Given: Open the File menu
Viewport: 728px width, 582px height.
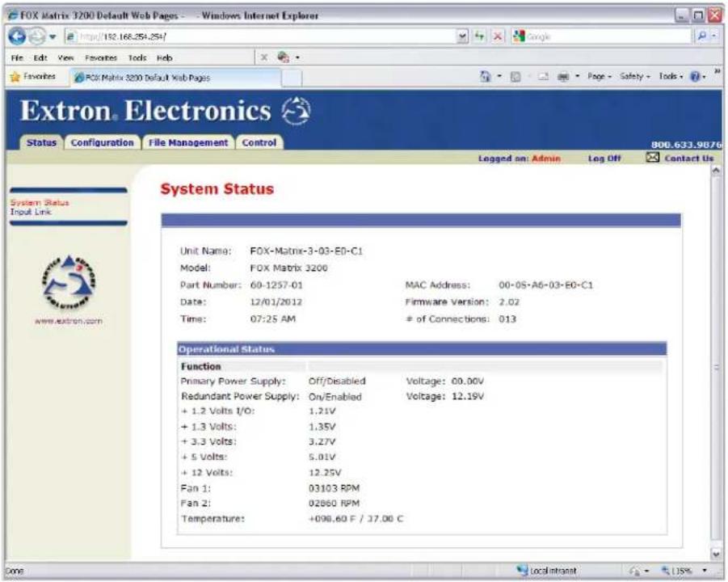Looking at the screenshot, I should point(17,57).
